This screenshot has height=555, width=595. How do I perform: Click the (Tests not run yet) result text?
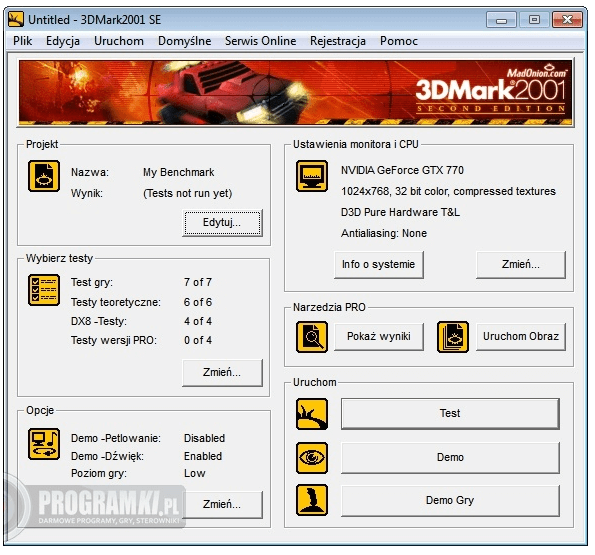coord(187,193)
